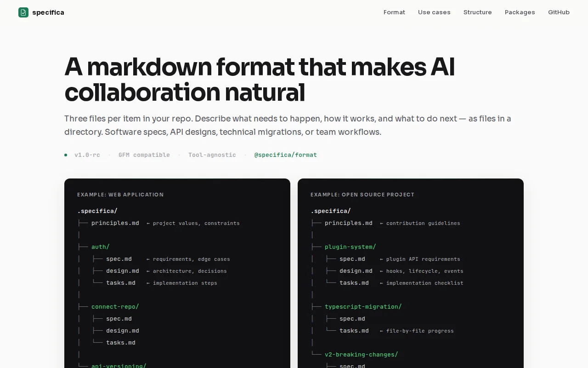Select tasks.md with implementation steps
Screen dimensions: 588x368
(121, 283)
